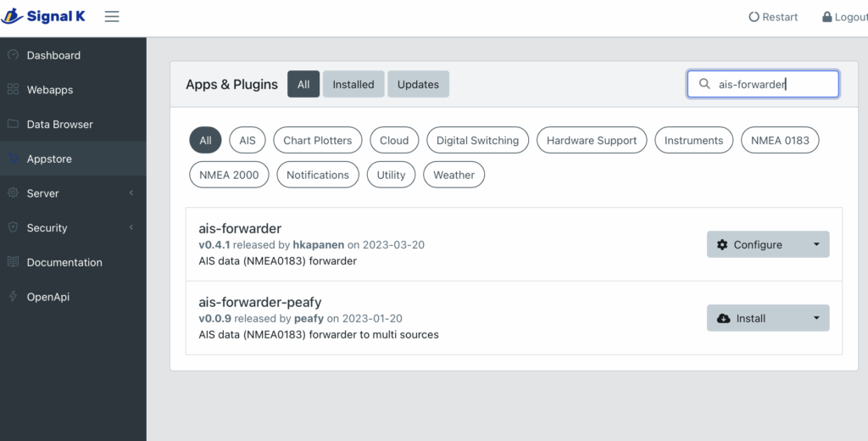Click the Webapps grid icon in sidebar
The image size is (868, 441).
[13, 90]
